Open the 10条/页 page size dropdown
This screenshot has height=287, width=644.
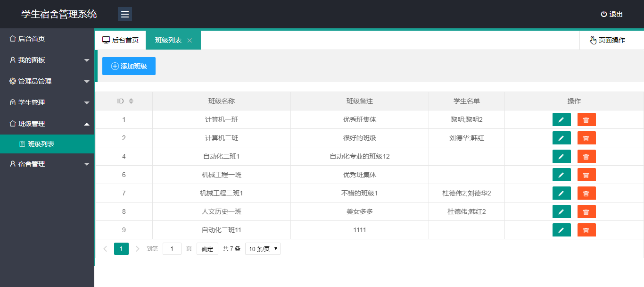click(x=262, y=249)
